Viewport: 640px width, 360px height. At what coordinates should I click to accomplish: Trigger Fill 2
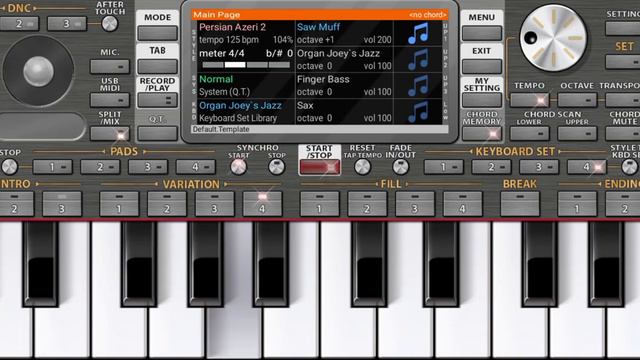(x=367, y=204)
